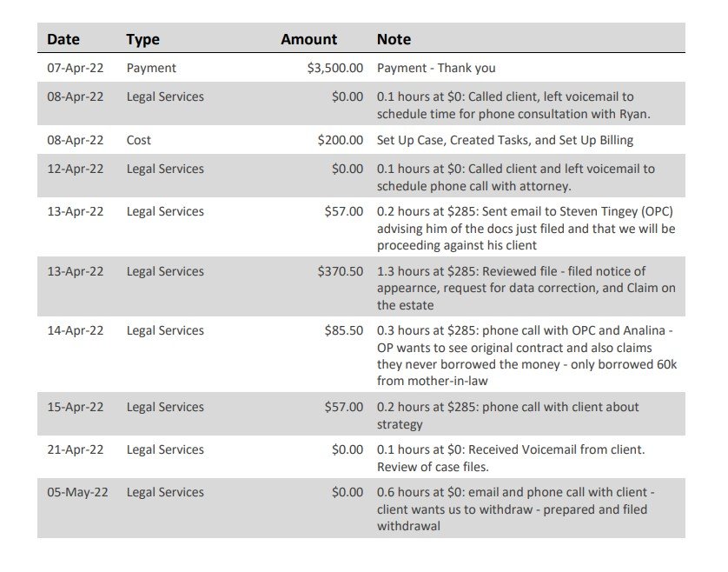Screen dimensions: 728x572
Task: Select the 07-Apr-22 Payment row date
Action: coord(76,69)
